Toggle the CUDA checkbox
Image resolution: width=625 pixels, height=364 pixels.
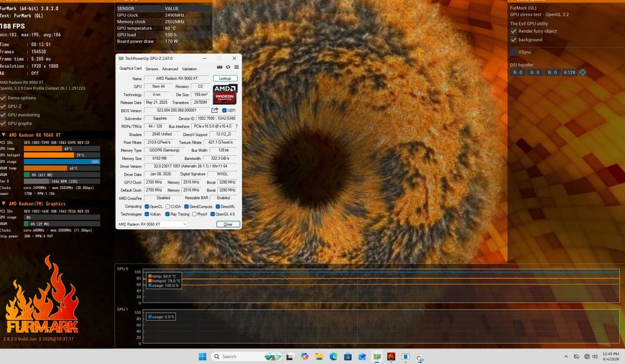[x=167, y=206]
